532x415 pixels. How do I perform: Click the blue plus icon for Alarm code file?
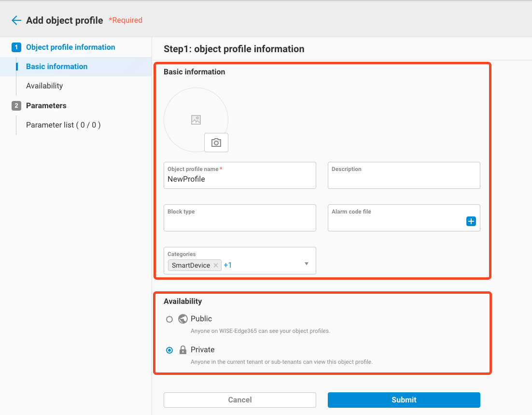(471, 221)
